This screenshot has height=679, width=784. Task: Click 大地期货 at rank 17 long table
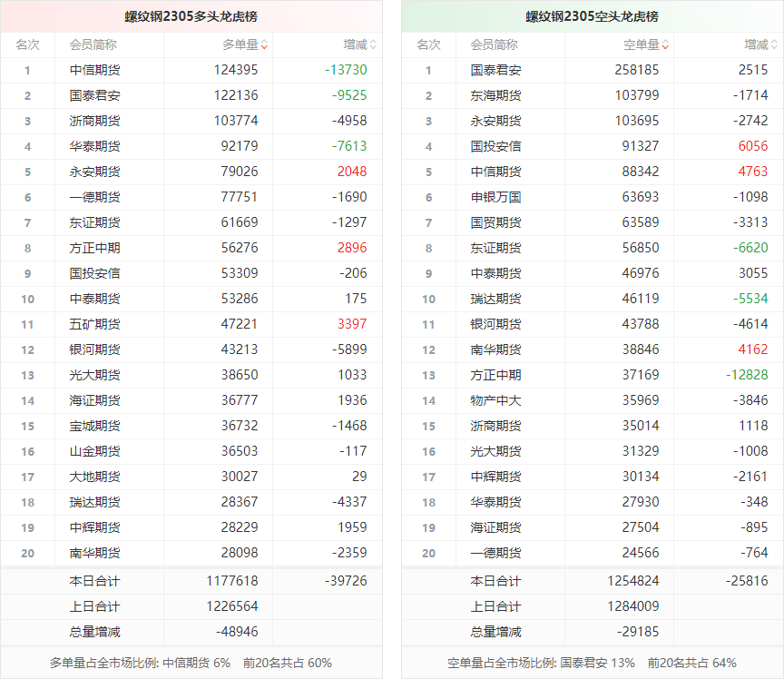coord(94,477)
